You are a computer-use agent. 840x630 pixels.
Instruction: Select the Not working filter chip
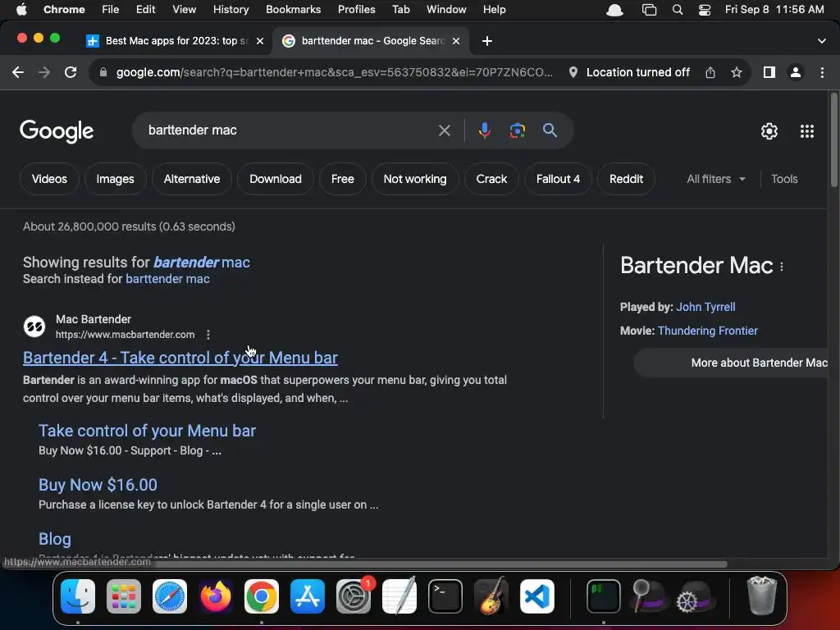pyautogui.click(x=414, y=179)
